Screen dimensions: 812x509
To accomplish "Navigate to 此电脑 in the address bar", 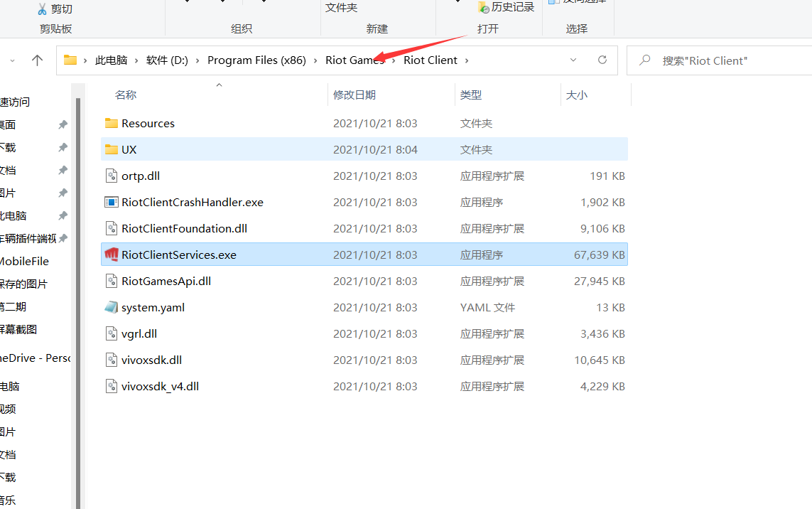I will (x=112, y=60).
